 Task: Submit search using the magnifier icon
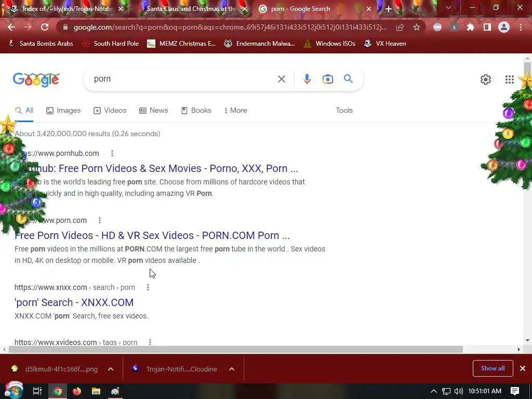pyautogui.click(x=348, y=79)
